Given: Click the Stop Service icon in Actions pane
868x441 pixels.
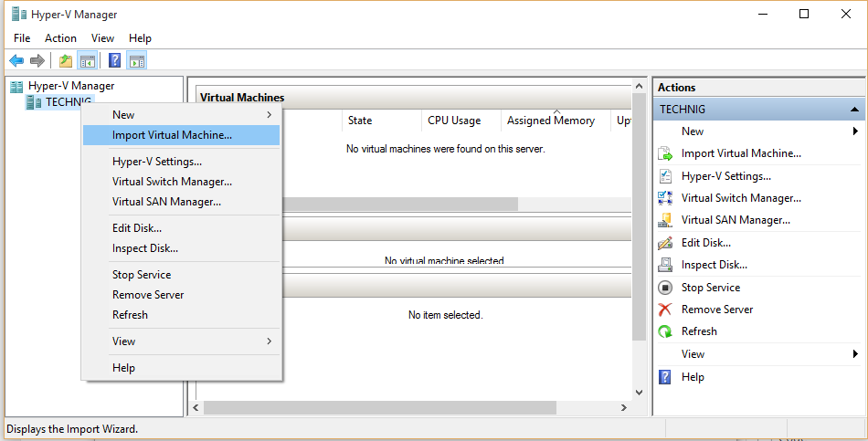Looking at the screenshot, I should pos(665,288).
